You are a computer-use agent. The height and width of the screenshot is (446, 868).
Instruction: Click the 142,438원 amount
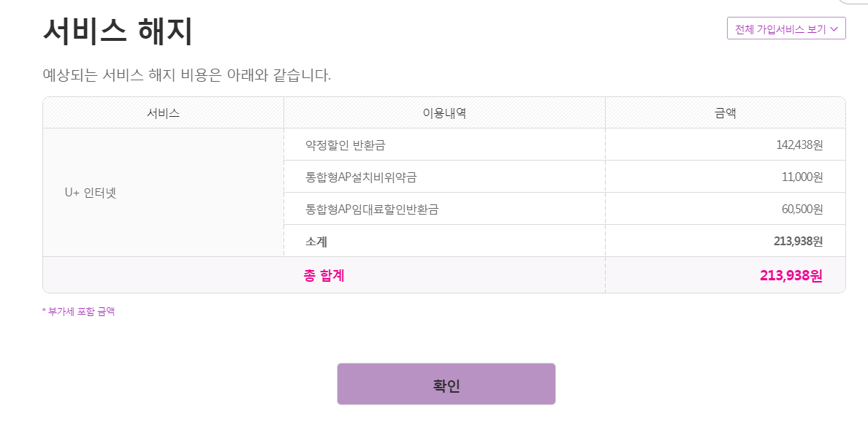coord(799,145)
